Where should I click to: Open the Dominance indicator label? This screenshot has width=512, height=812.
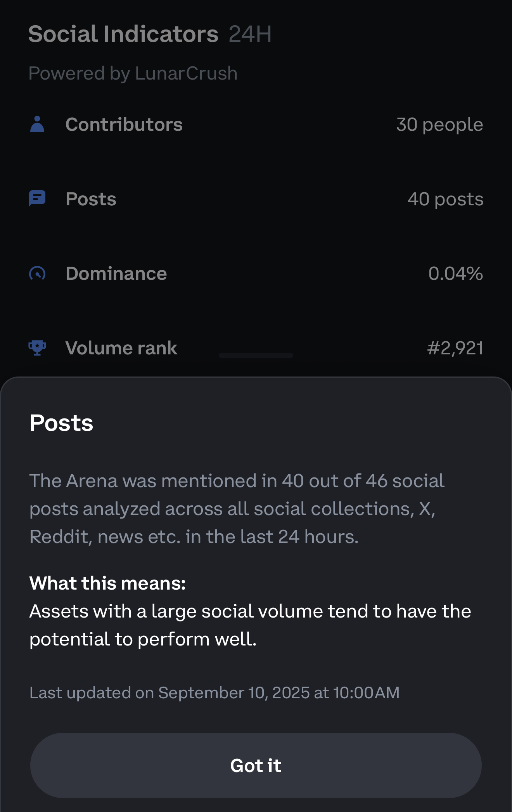(x=116, y=274)
